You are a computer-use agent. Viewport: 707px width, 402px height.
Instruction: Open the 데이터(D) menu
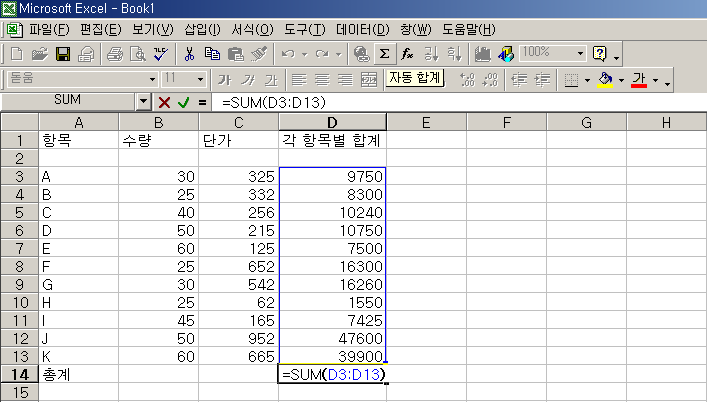click(363, 30)
